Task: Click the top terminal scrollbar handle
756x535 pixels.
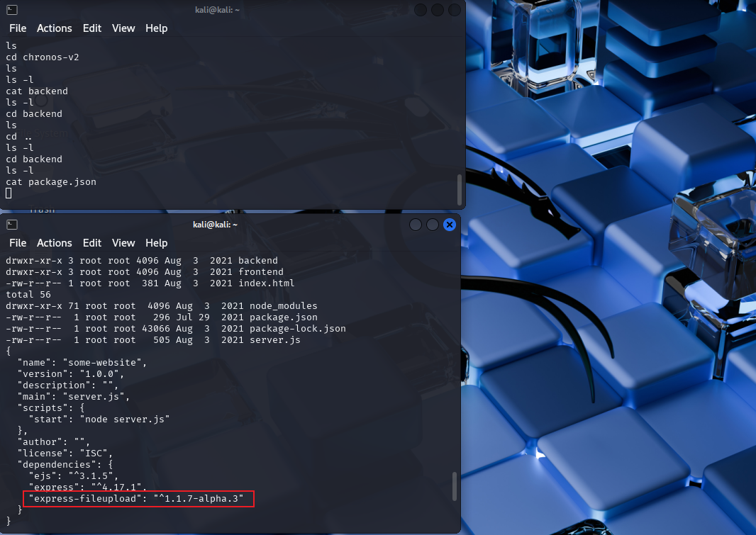Action: click(460, 190)
